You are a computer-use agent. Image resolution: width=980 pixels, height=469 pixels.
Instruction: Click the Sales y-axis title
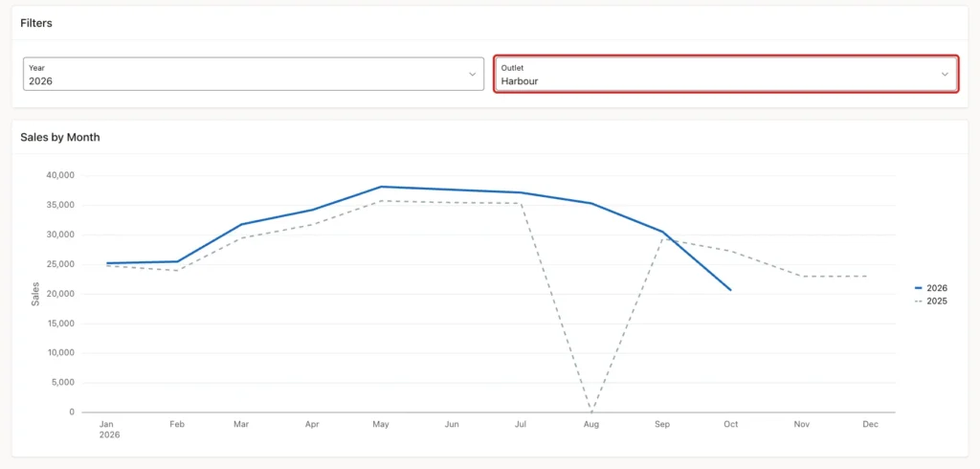35,294
